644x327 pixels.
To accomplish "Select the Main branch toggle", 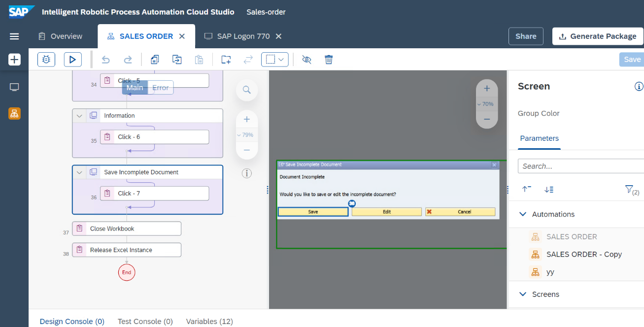I will pos(135,88).
